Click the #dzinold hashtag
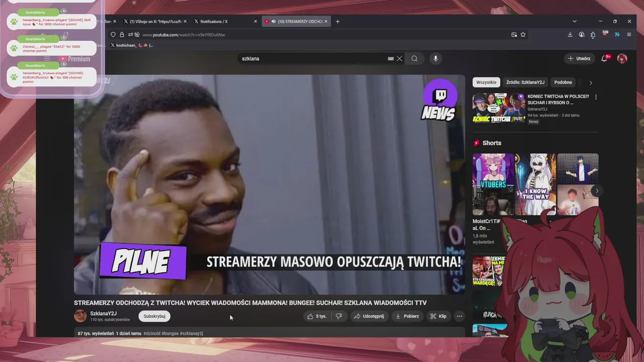Viewport: 644px width, 362px height. click(152, 333)
